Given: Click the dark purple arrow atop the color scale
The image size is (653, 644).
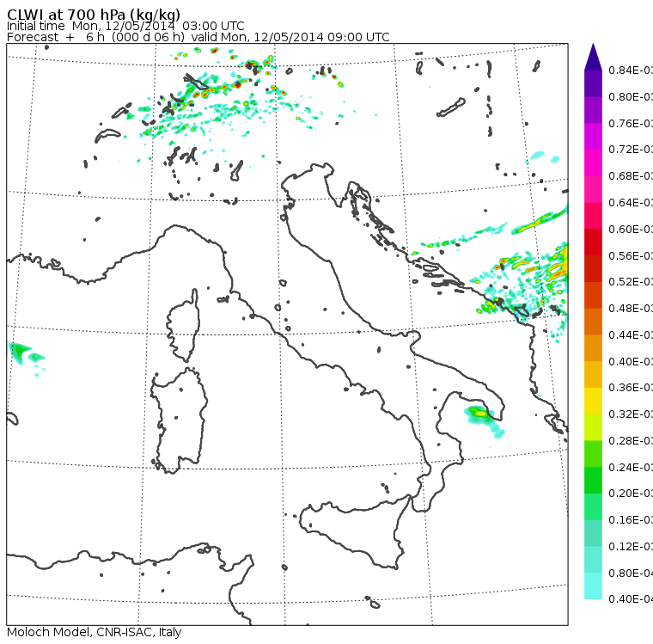Looking at the screenshot, I should (593, 57).
